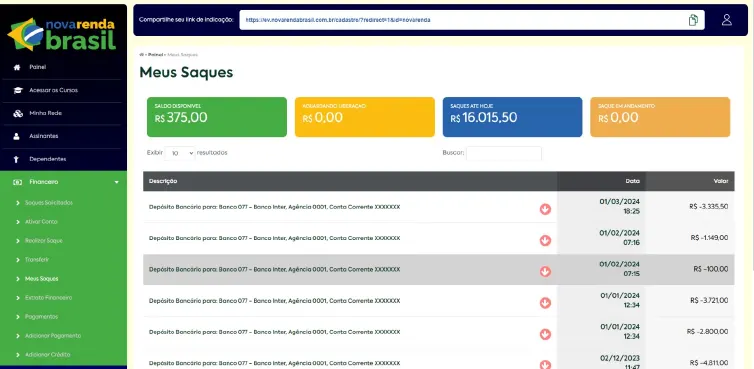Open the Exibir results-per-page dropdown
The width and height of the screenshot is (754, 369).
180,153
